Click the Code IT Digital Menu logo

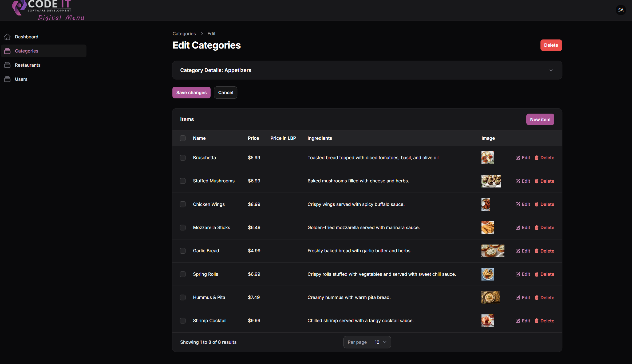[48, 10]
